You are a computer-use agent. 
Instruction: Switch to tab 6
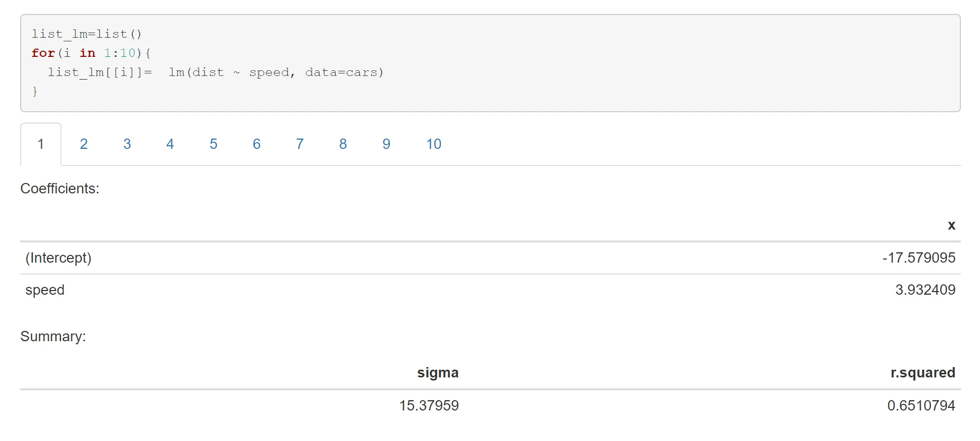256,144
